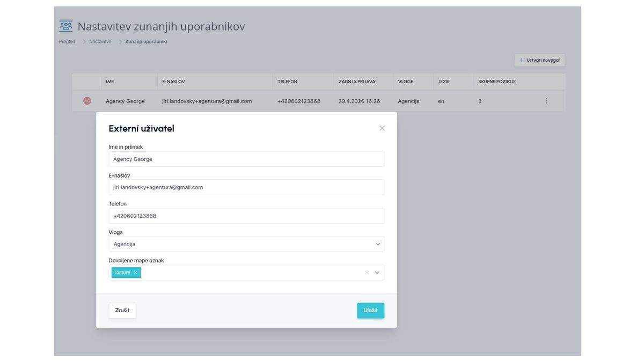Sort by ZADNJA PRIJAVA column header

[357, 82]
